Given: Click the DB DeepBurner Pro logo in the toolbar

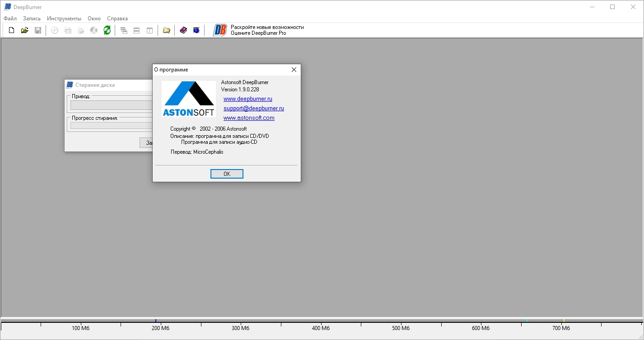Looking at the screenshot, I should 220,30.
